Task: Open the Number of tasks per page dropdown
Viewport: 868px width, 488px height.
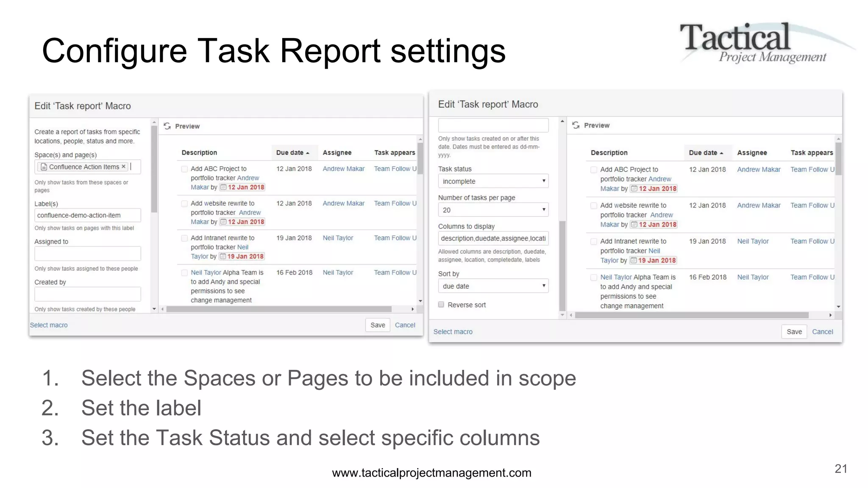Action: click(493, 210)
